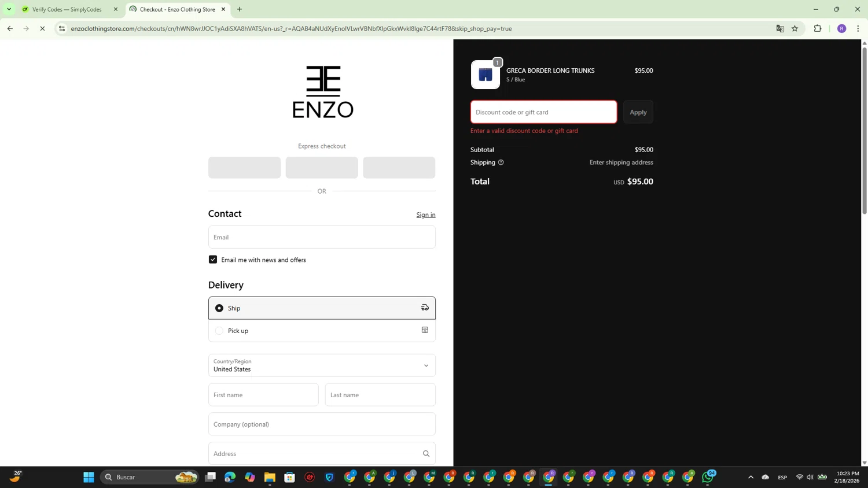Image resolution: width=868 pixels, height=488 pixels.
Task: Click the delivery truck Ship icon
Action: coord(425,308)
